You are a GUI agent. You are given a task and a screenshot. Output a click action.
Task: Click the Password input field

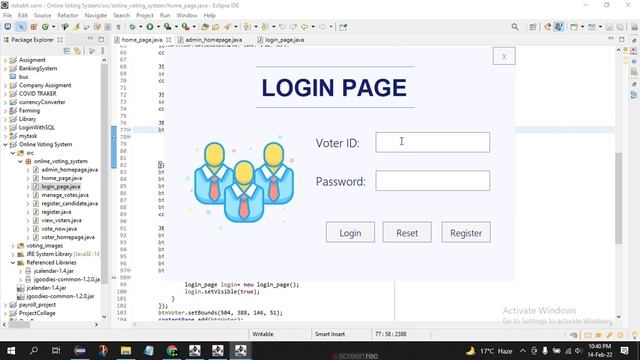[433, 180]
